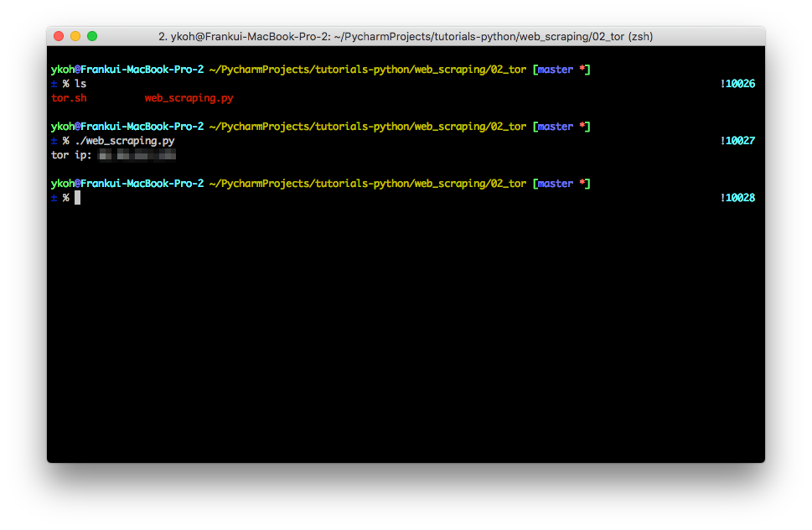Place cursor at the active prompt block

click(77, 198)
